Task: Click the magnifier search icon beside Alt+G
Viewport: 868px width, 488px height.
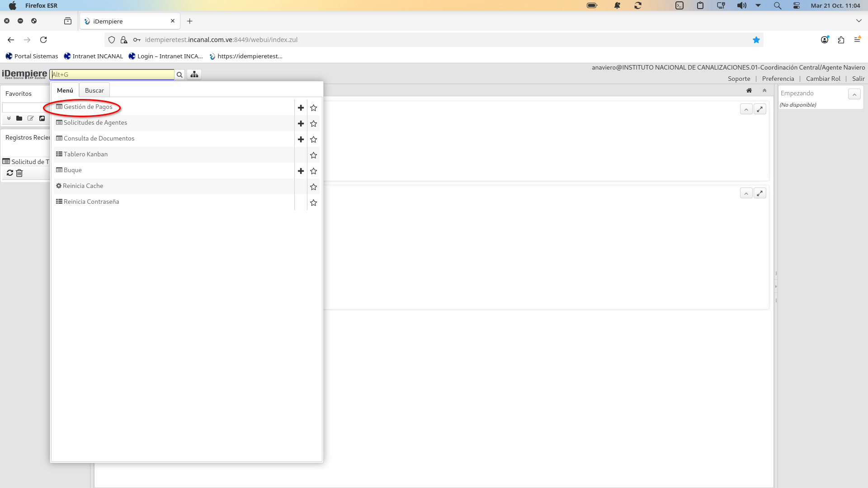Action: 179,75
